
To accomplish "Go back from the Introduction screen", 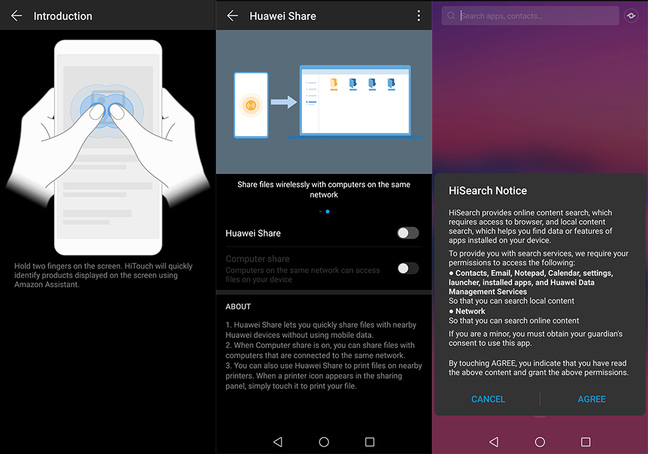I will click(17, 16).
